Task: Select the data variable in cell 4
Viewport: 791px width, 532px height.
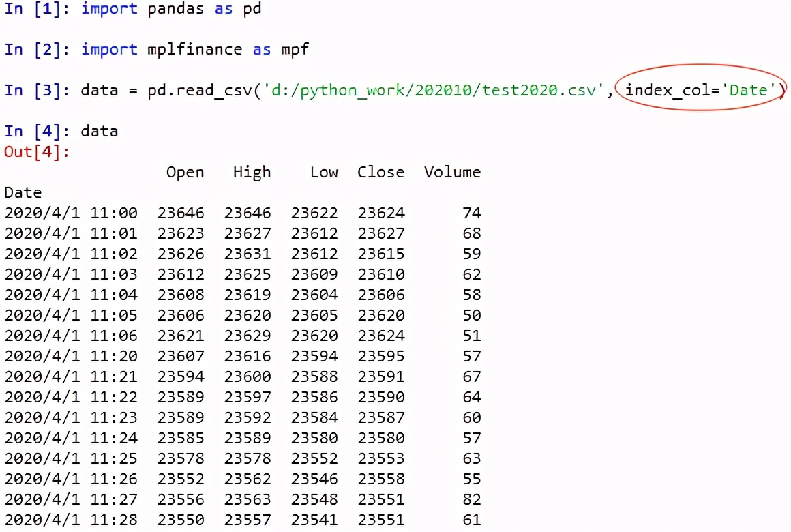Action: 99,130
